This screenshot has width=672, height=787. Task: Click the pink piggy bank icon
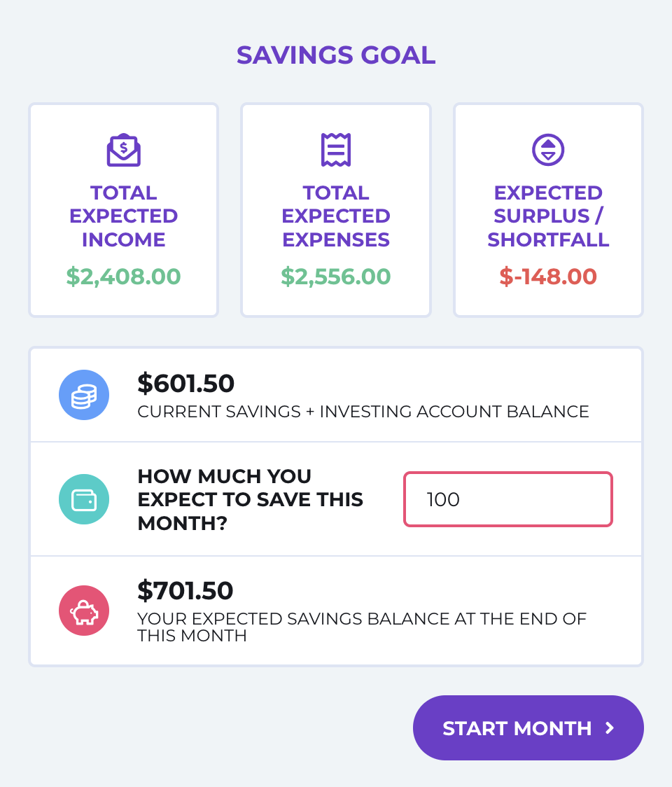(84, 611)
